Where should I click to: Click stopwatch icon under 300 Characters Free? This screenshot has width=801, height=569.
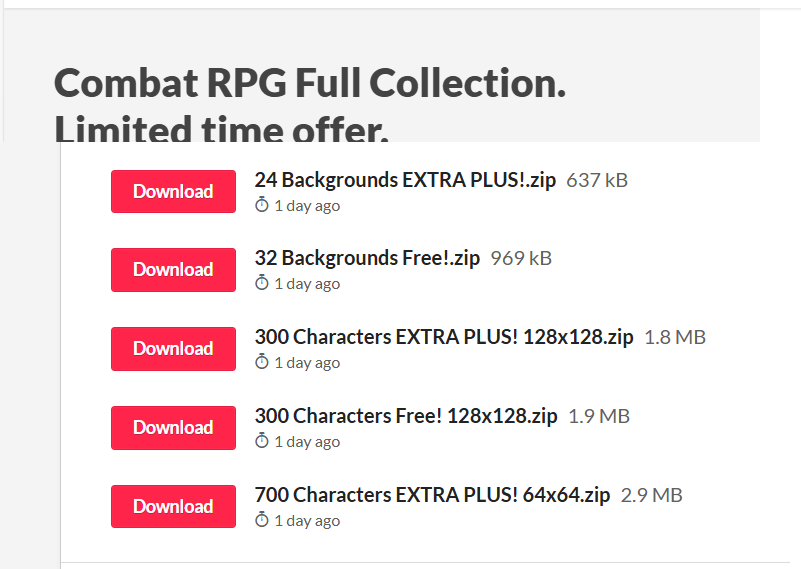tap(262, 441)
